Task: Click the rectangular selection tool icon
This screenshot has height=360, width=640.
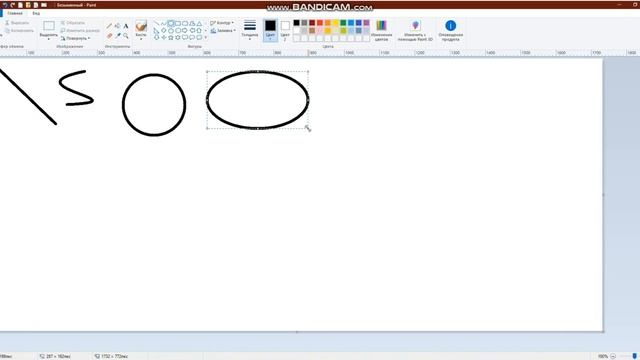Action: pos(49,26)
